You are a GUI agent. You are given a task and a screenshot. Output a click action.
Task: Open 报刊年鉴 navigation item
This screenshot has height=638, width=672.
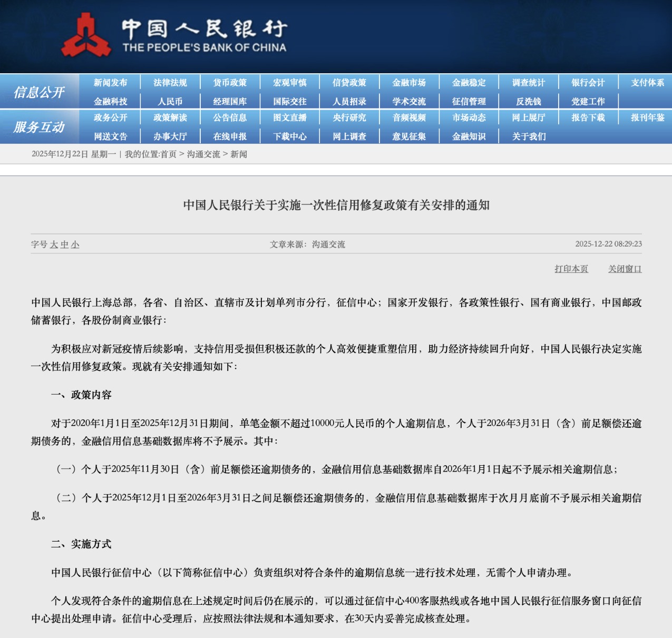pos(648,117)
